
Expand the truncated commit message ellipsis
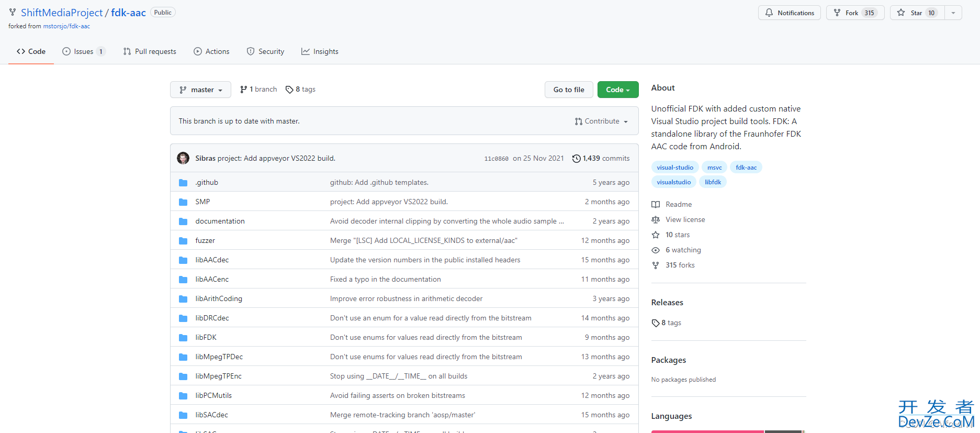point(561,221)
